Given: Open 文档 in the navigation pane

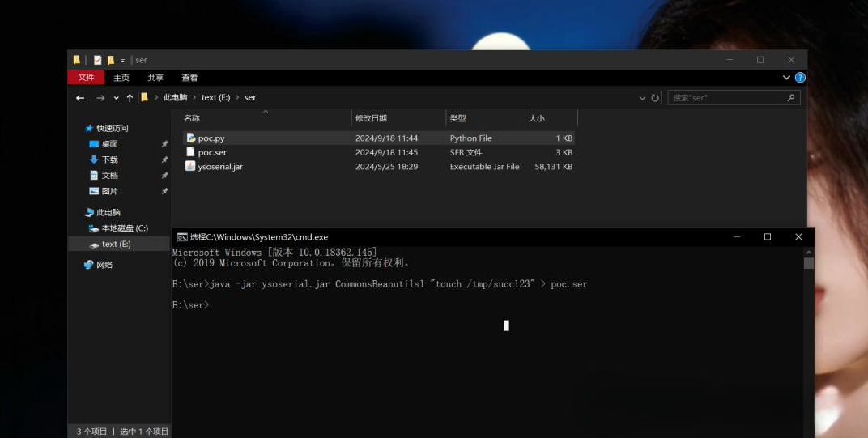Looking at the screenshot, I should [x=109, y=176].
